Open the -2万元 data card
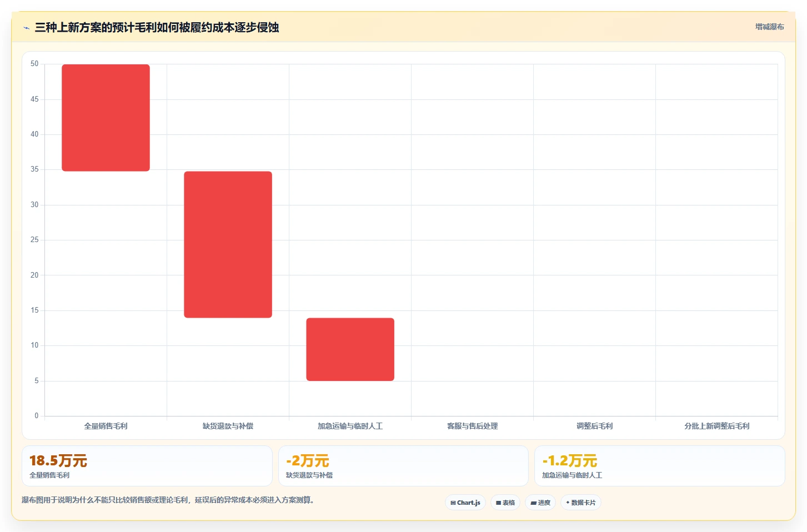807x532 pixels. (403, 466)
